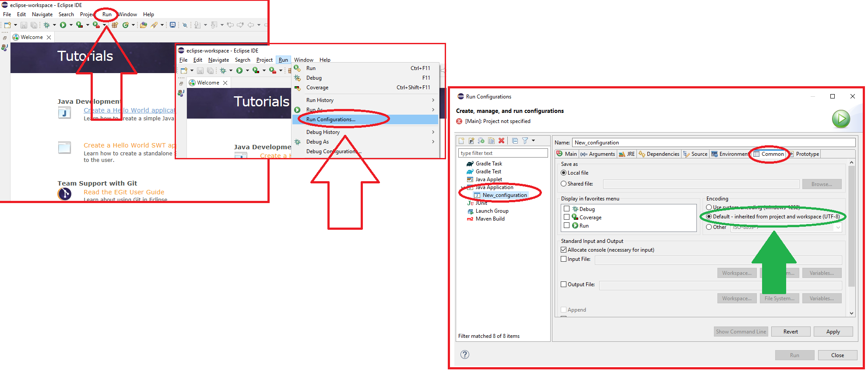Click the 'type filter text' field
868x372 pixels.
click(x=503, y=153)
